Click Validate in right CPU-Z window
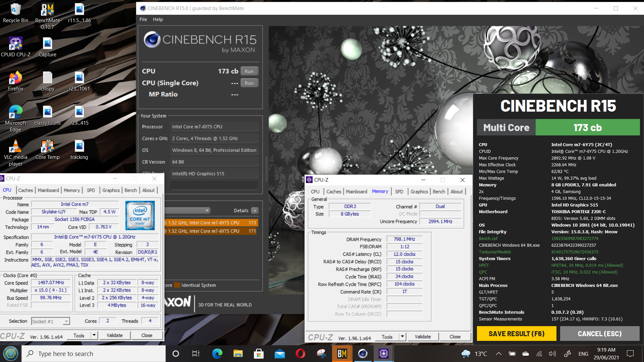This screenshot has width=644, height=362. coord(423,337)
